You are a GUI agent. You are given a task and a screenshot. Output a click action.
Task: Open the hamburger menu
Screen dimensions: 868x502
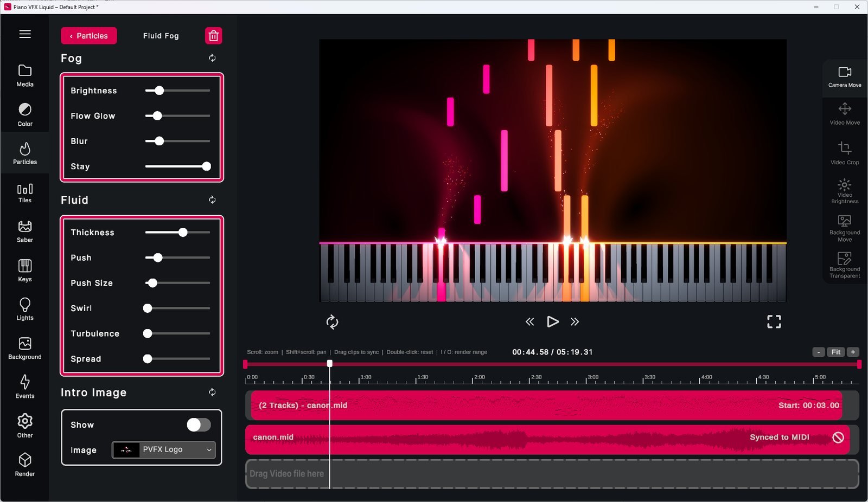click(25, 34)
